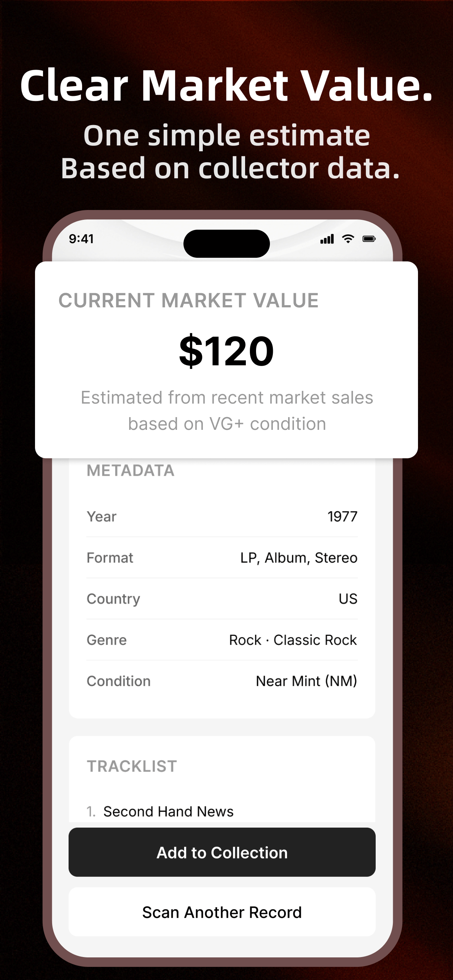Screen dimensions: 453x980
Task: Select track 1 Second Hand News
Action: 168,812
